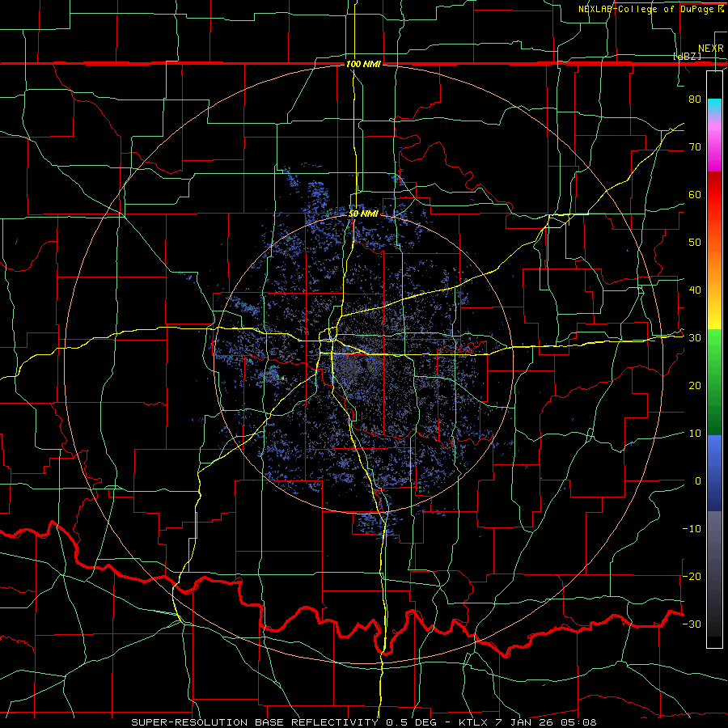The width and height of the screenshot is (728, 728).
Task: Click the magenta-pink segment of the color bar
Action: [x=714, y=145]
